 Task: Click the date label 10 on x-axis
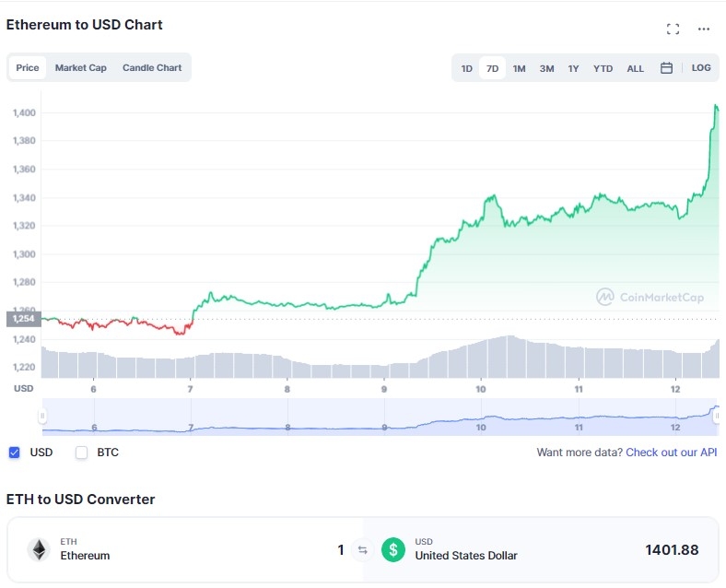pos(481,389)
